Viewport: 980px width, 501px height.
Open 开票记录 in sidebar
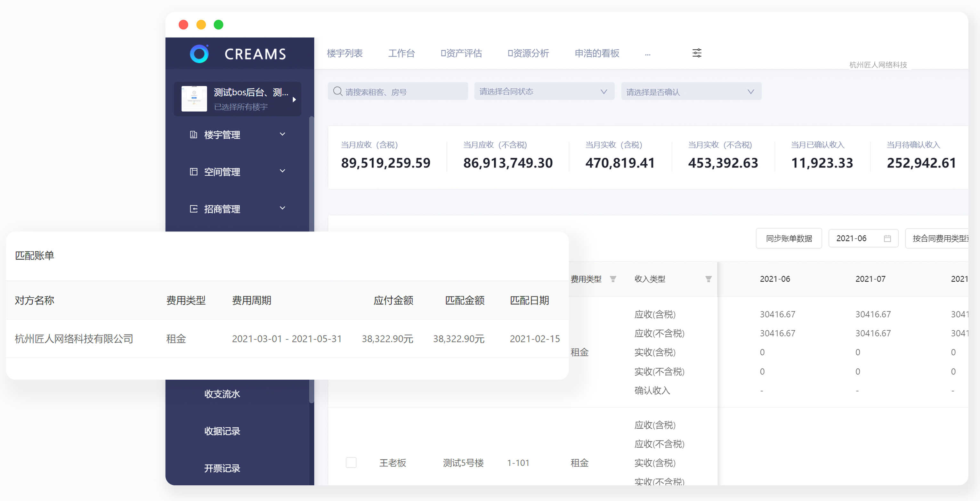pyautogui.click(x=222, y=468)
